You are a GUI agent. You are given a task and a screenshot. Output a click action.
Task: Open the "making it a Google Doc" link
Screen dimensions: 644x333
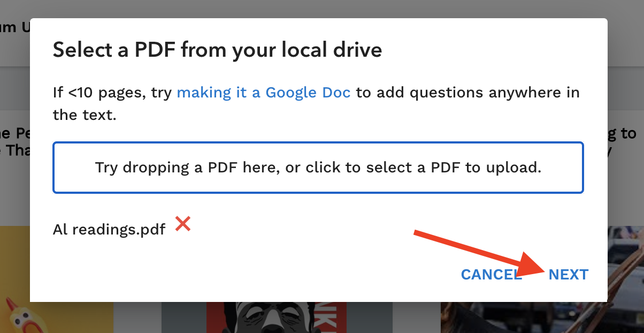point(264,93)
